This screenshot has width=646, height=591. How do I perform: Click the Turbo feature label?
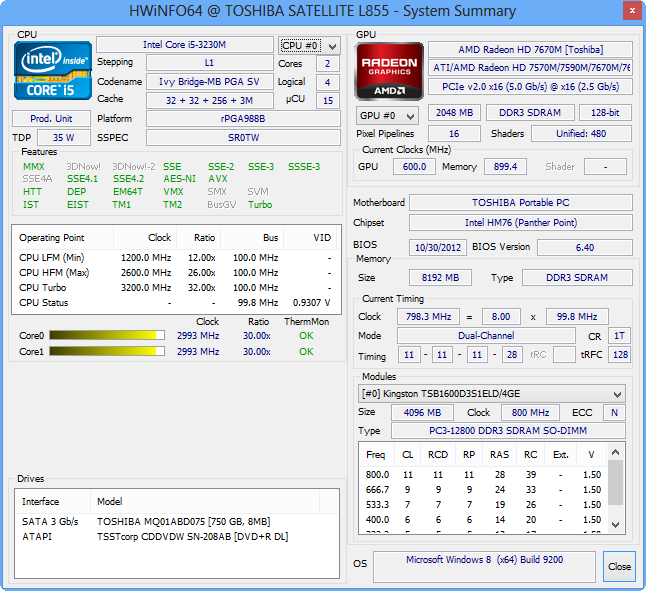point(260,205)
